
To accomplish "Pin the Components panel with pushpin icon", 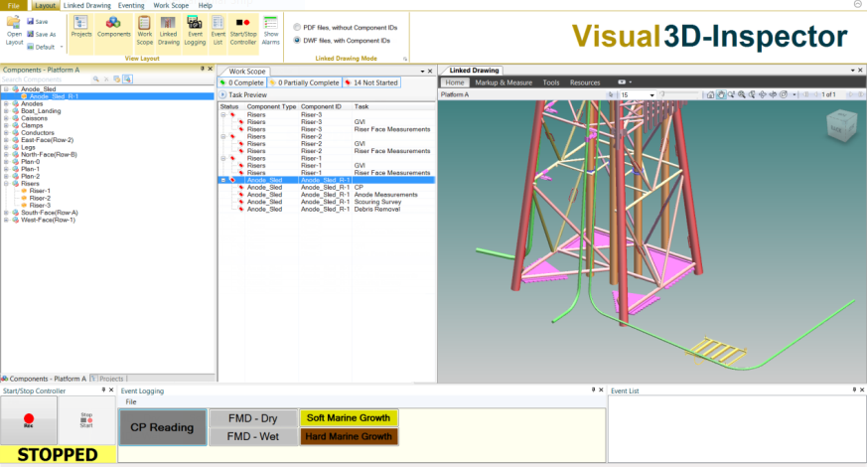I will (202, 69).
